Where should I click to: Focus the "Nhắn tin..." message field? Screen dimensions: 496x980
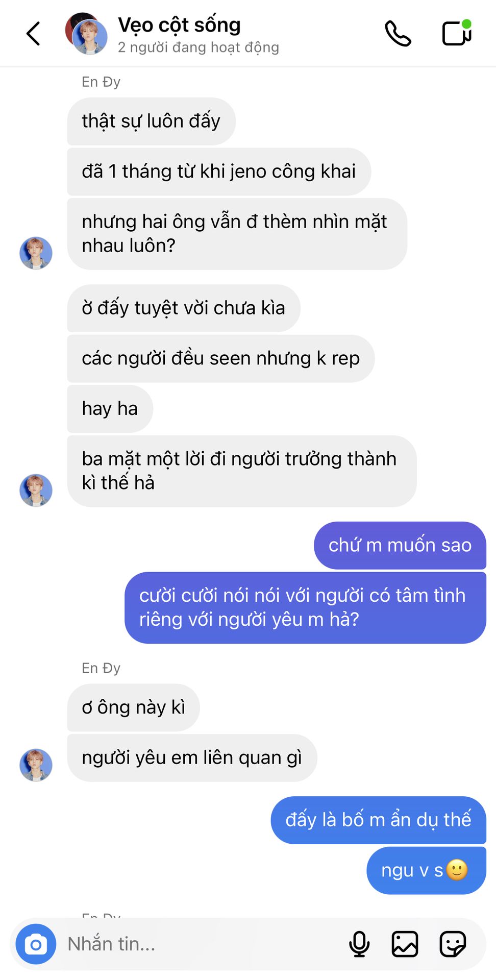coord(204,944)
